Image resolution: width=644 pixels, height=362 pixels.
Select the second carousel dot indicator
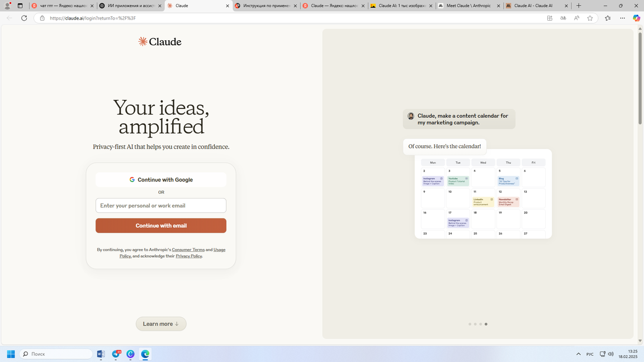(475, 324)
